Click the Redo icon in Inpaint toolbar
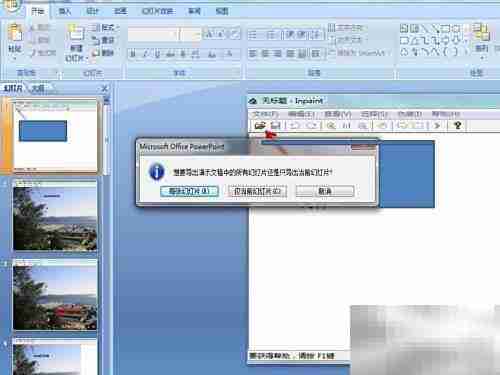 (311, 126)
